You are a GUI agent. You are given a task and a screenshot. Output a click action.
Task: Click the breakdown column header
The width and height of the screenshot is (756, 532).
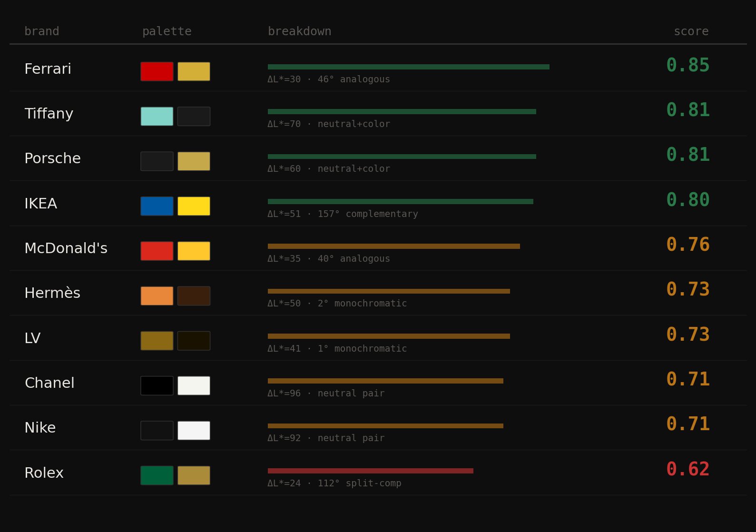click(x=300, y=31)
